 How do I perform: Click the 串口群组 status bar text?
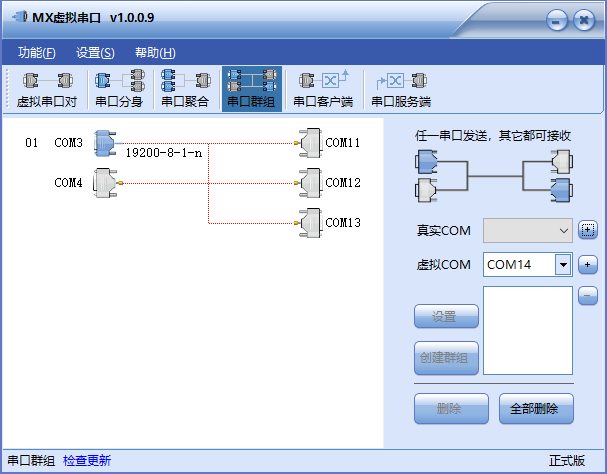(31, 461)
